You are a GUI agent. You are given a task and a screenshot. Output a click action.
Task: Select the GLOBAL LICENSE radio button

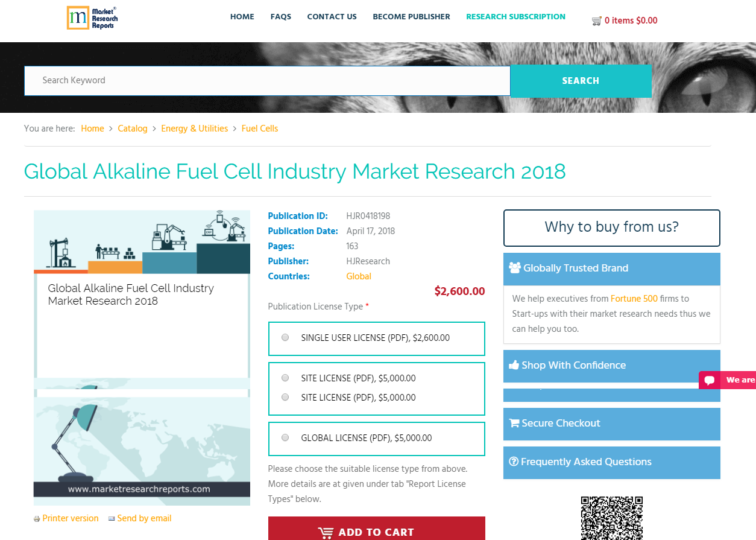coord(285,437)
